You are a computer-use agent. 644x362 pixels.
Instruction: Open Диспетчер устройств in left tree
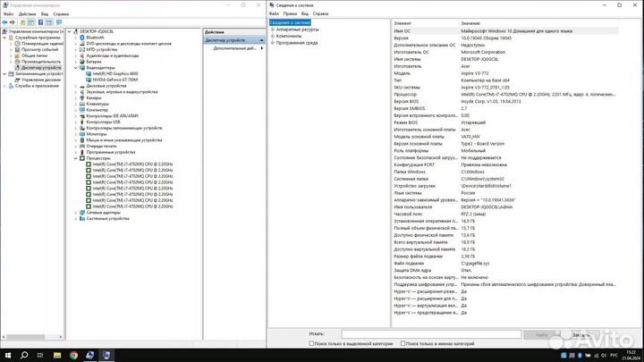[41, 67]
